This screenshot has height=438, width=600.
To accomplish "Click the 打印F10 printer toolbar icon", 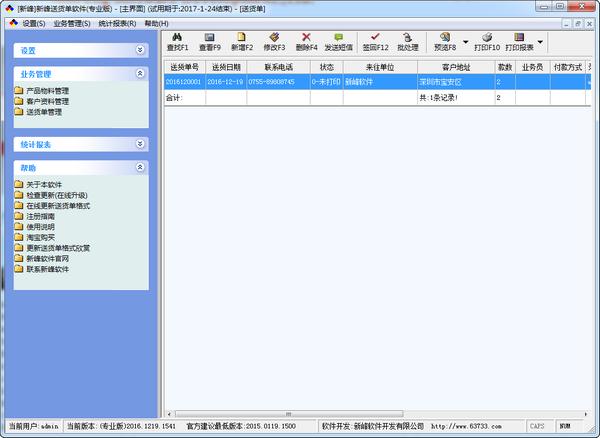I will click(x=487, y=41).
